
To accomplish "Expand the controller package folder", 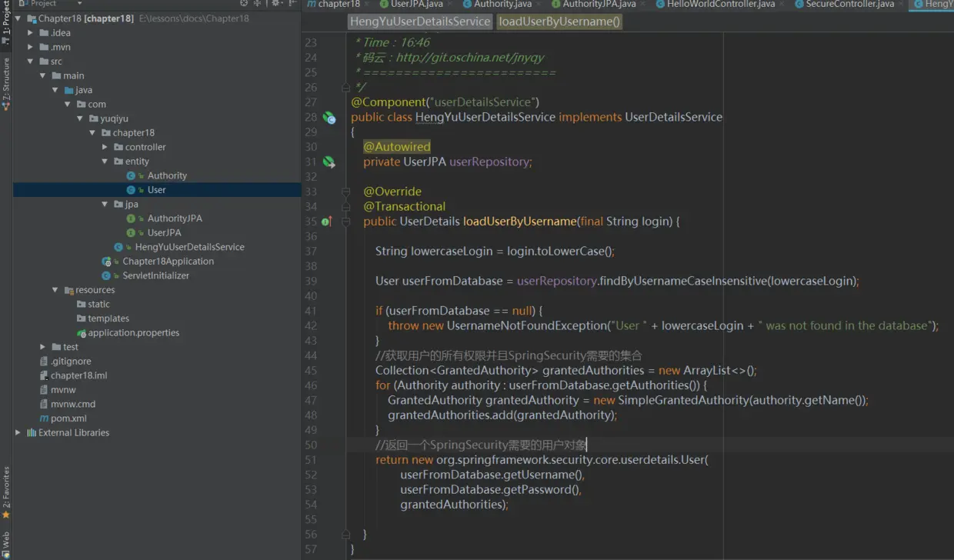I will point(105,147).
